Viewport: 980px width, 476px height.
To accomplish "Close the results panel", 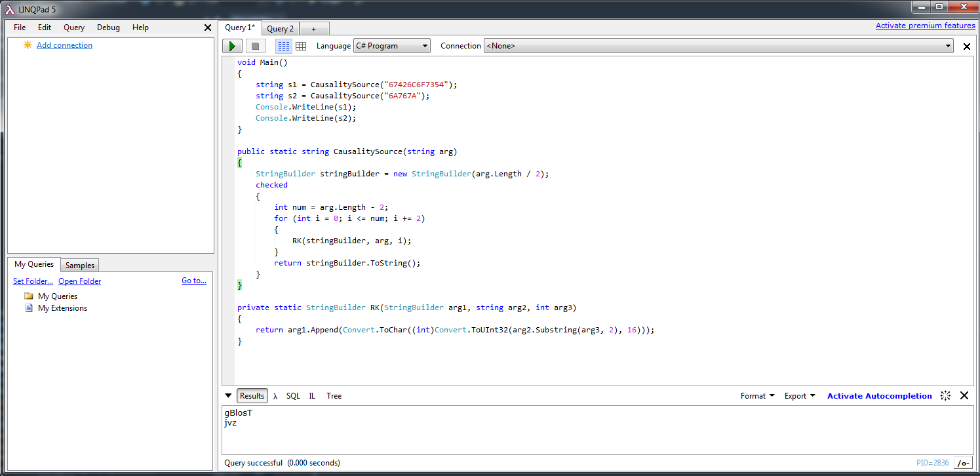I will [964, 395].
